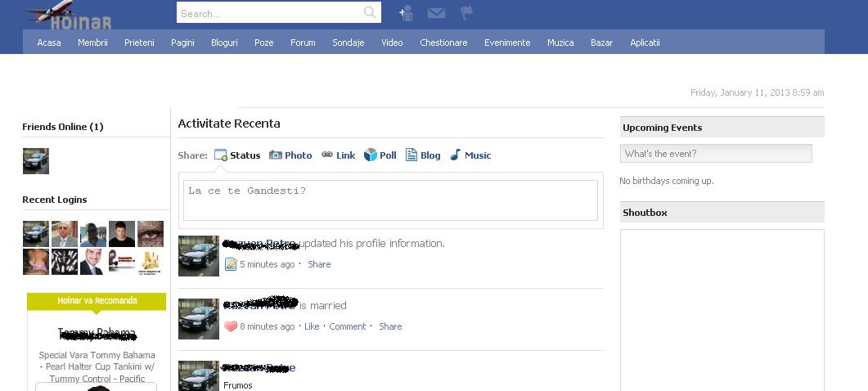This screenshot has height=391, width=868.
Task: Share the profile information update post
Action: [x=319, y=264]
